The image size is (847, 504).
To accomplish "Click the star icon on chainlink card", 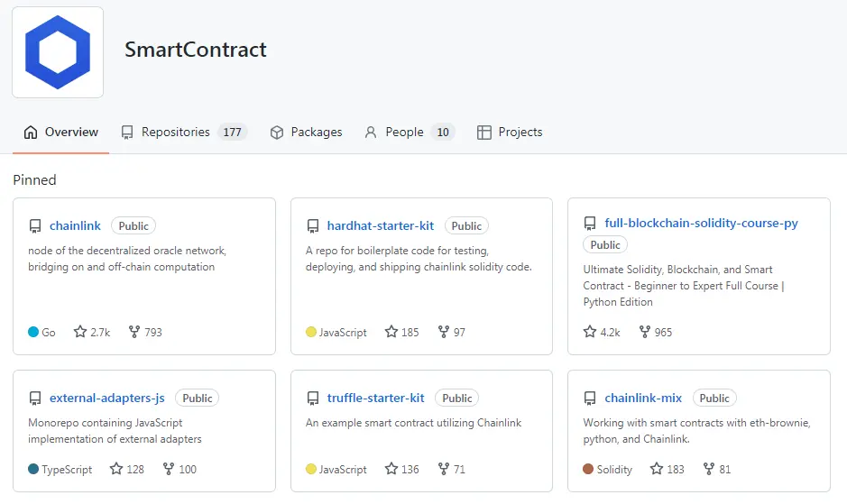I will pyautogui.click(x=80, y=332).
